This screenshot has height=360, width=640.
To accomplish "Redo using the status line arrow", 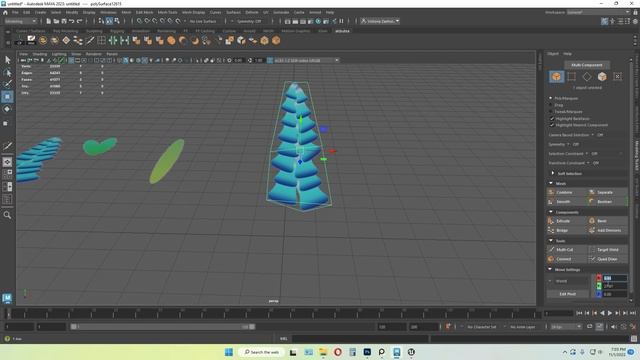I will pos(79,21).
